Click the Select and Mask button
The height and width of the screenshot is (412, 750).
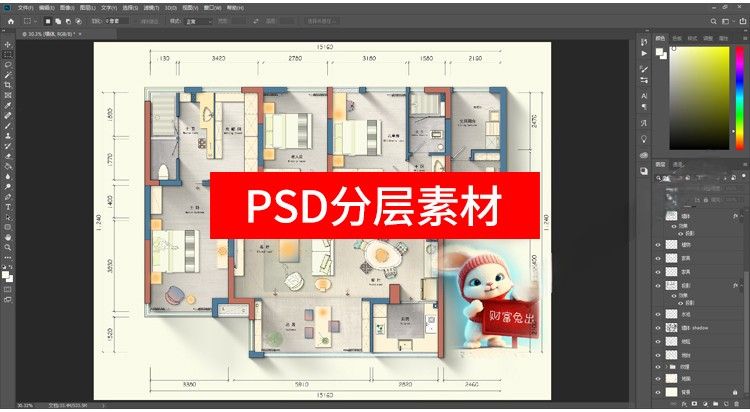pos(321,21)
